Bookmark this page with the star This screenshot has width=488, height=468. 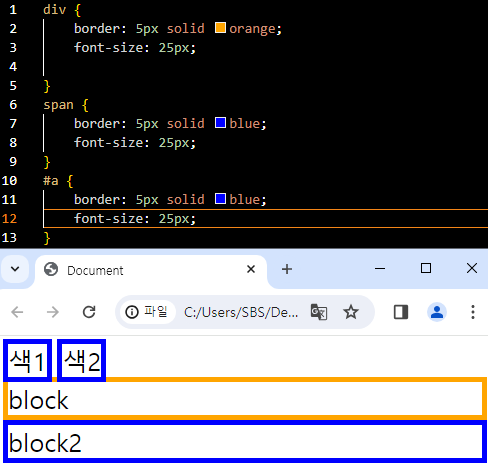click(351, 312)
